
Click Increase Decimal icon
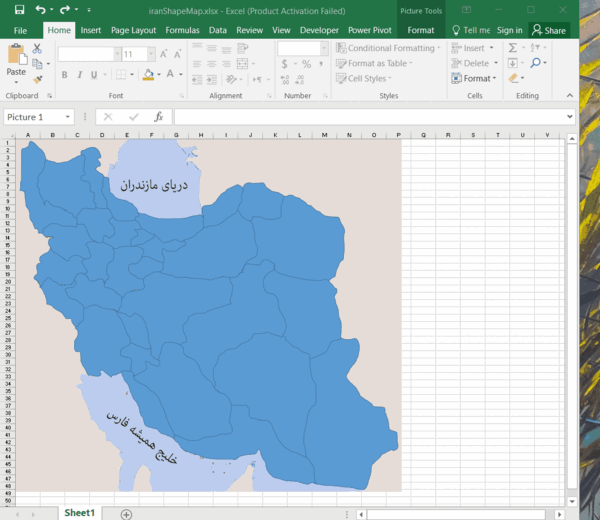pyautogui.click(x=285, y=80)
